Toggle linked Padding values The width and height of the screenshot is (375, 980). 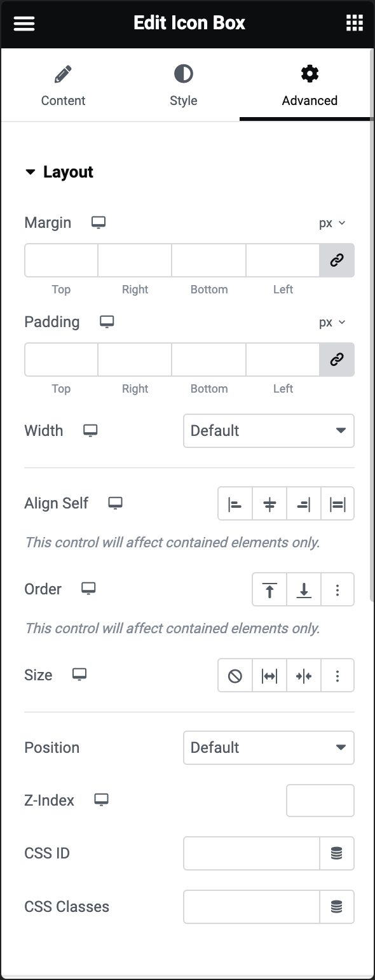coord(337,360)
